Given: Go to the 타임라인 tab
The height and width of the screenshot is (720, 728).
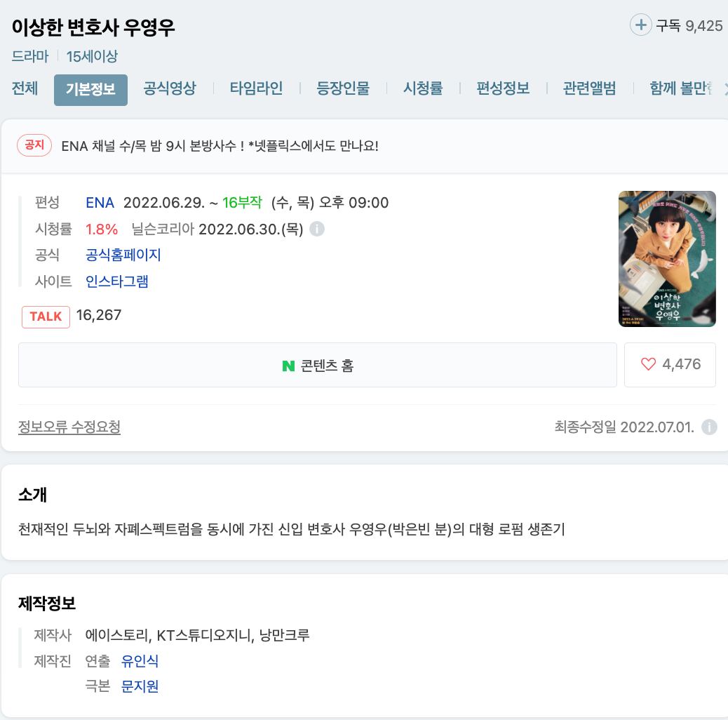Looking at the screenshot, I should 256,88.
